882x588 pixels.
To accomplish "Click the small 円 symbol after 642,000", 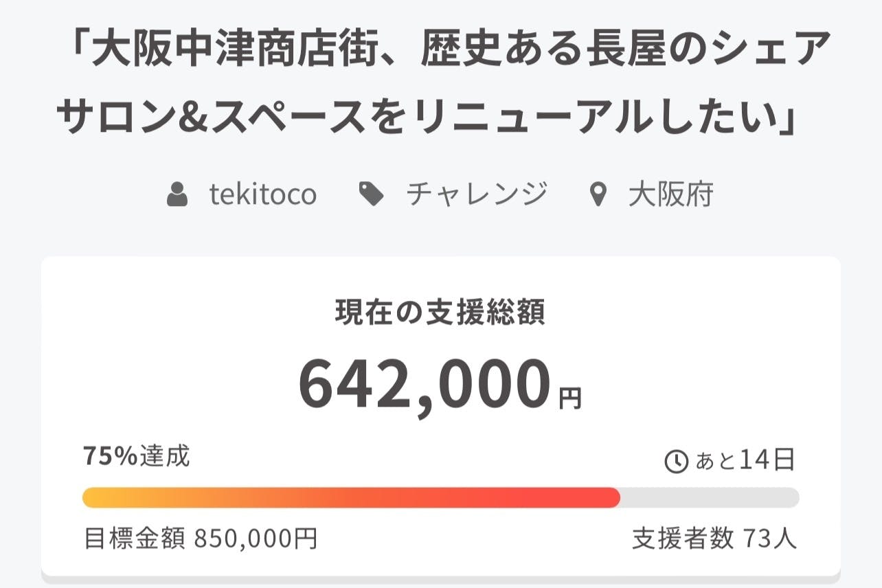I will point(570,398).
